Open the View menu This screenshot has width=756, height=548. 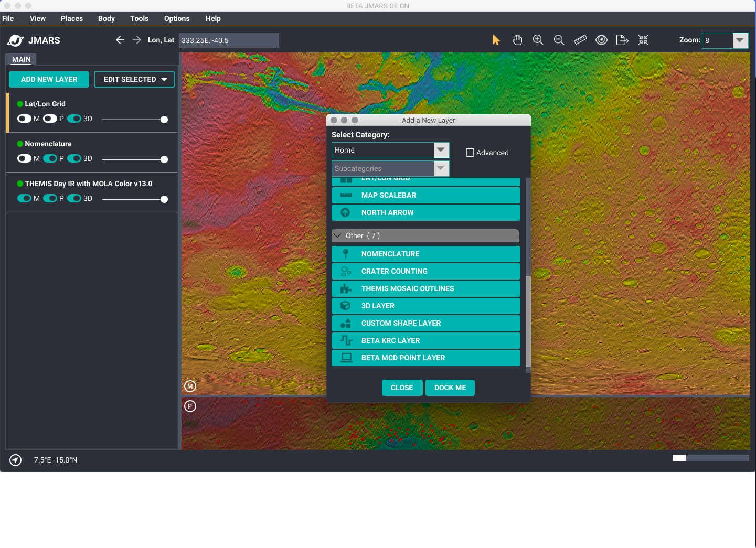[x=38, y=18]
